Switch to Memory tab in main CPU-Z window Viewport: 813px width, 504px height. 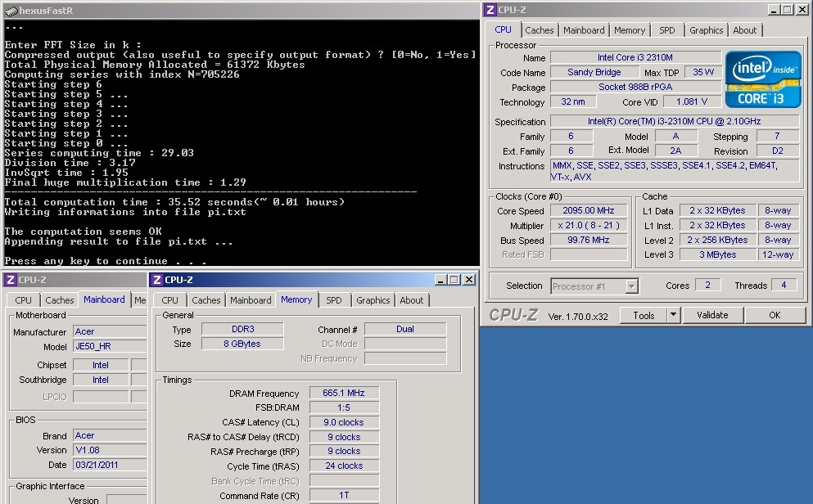(630, 30)
